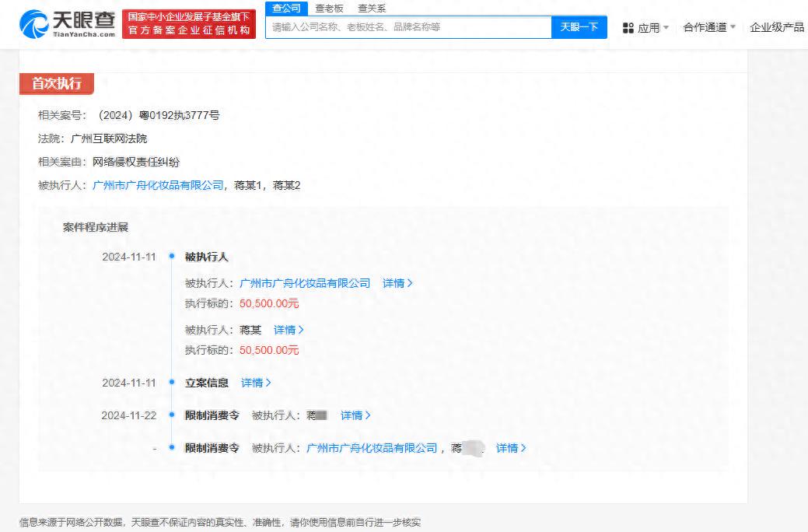
Task: Switch to the 查公司 tab
Action: [x=285, y=9]
